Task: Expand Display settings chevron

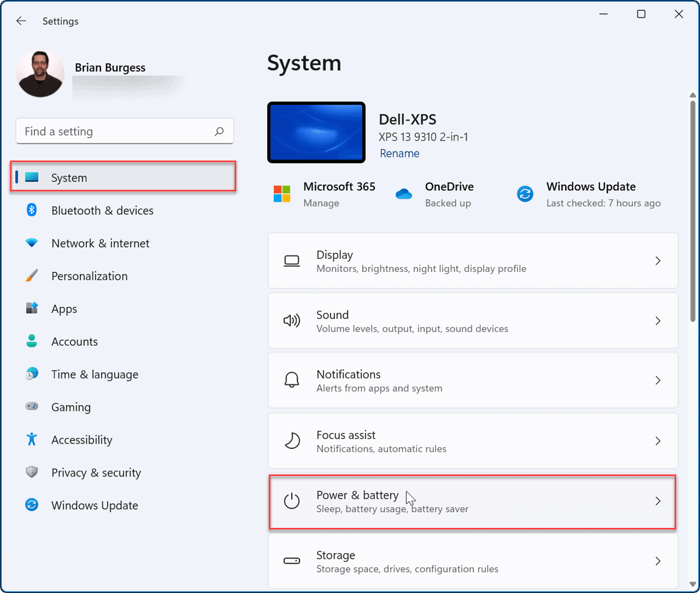Action: (x=657, y=261)
